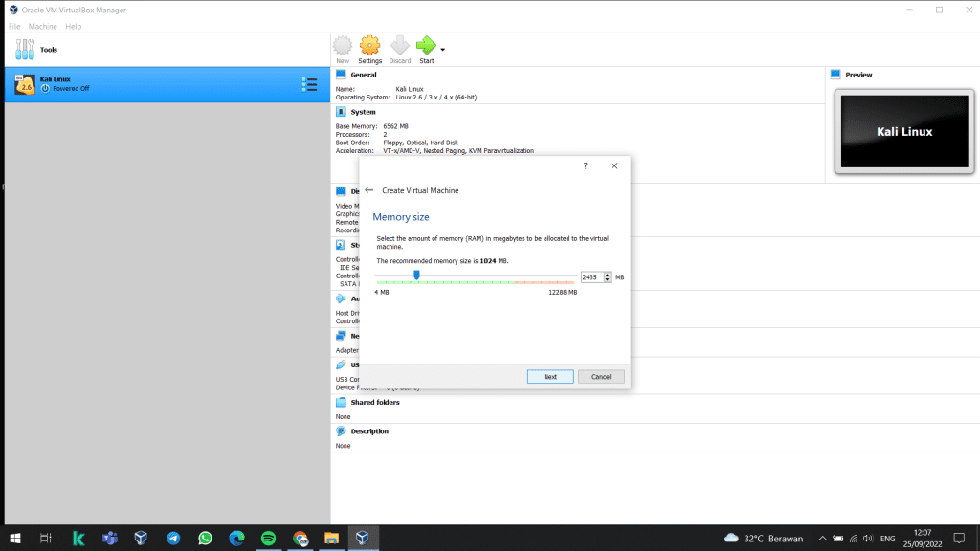Open the Help menu
This screenshot has width=980, height=551.
(73, 26)
